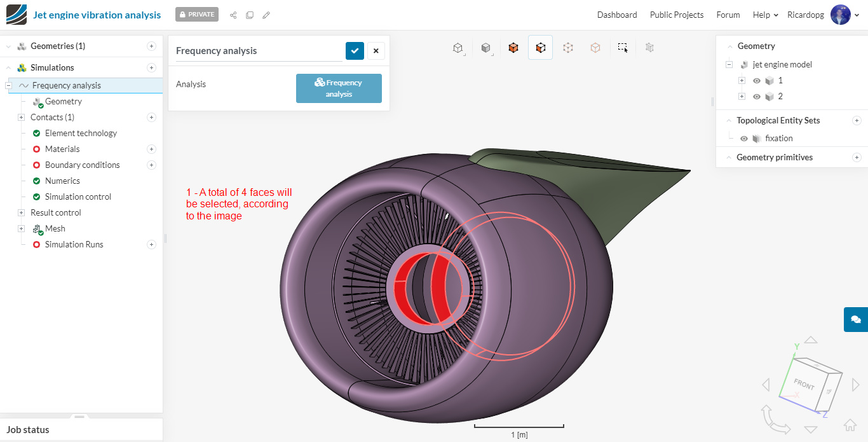Click the Ricardopg username
Viewport: 868px width, 442px height.
point(806,15)
